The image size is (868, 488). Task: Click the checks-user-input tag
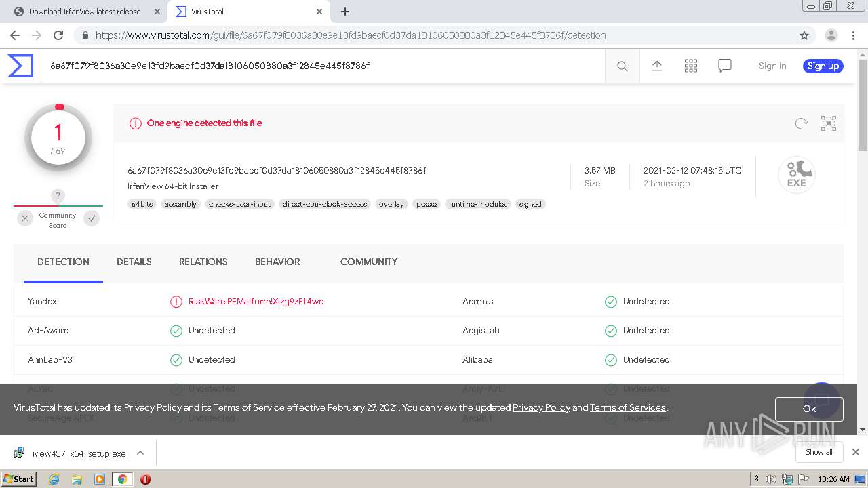tap(239, 204)
